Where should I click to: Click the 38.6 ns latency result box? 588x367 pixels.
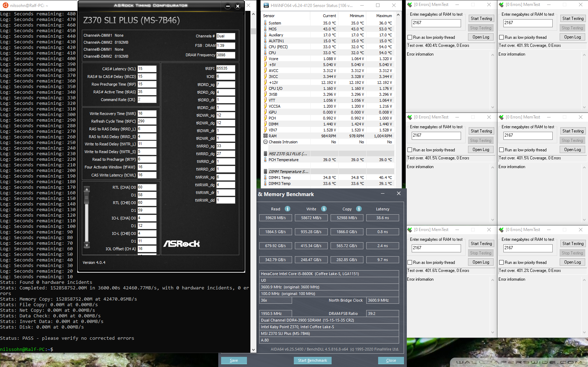point(382,218)
